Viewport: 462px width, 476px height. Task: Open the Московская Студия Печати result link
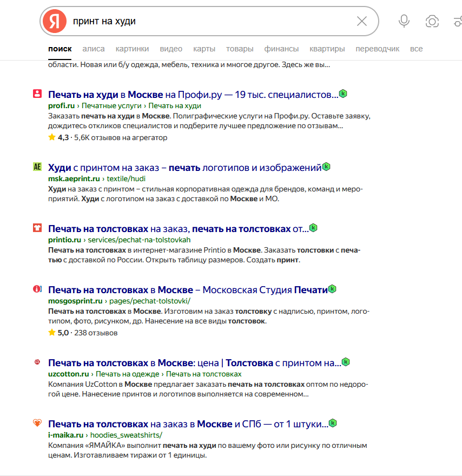tap(188, 290)
